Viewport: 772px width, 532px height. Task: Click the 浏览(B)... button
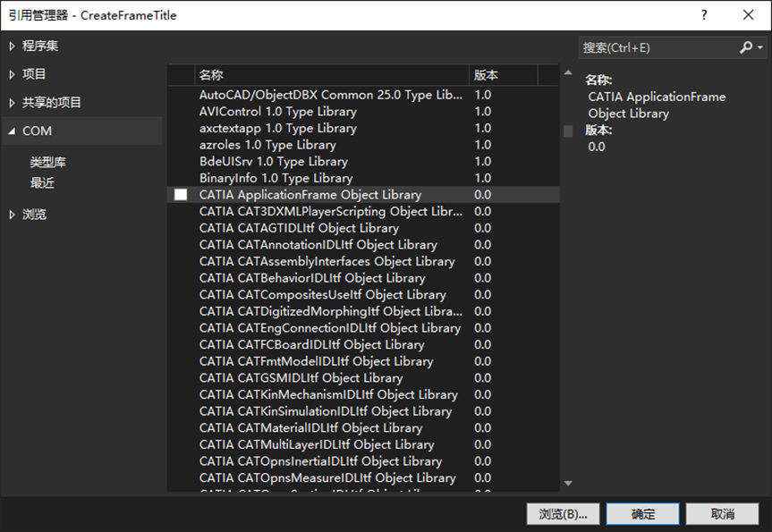563,514
